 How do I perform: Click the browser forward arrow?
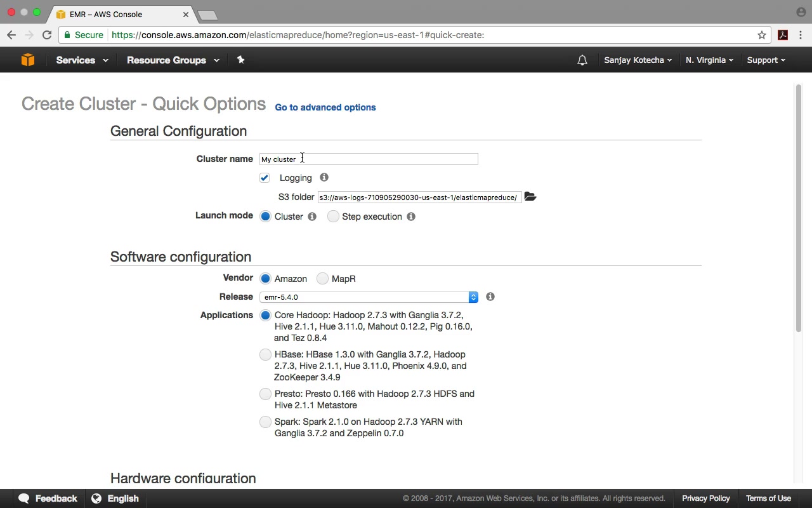[x=29, y=35]
